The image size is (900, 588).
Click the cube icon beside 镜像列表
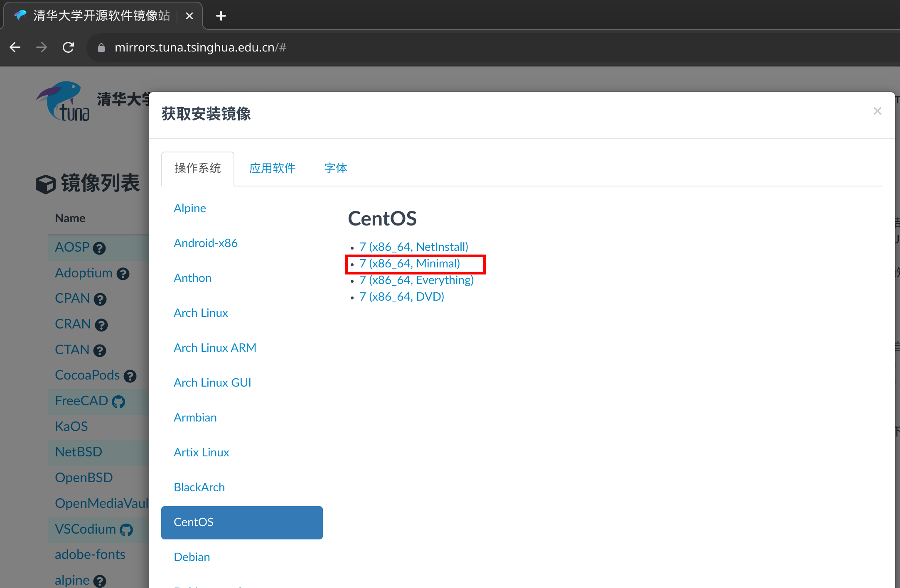(x=46, y=184)
